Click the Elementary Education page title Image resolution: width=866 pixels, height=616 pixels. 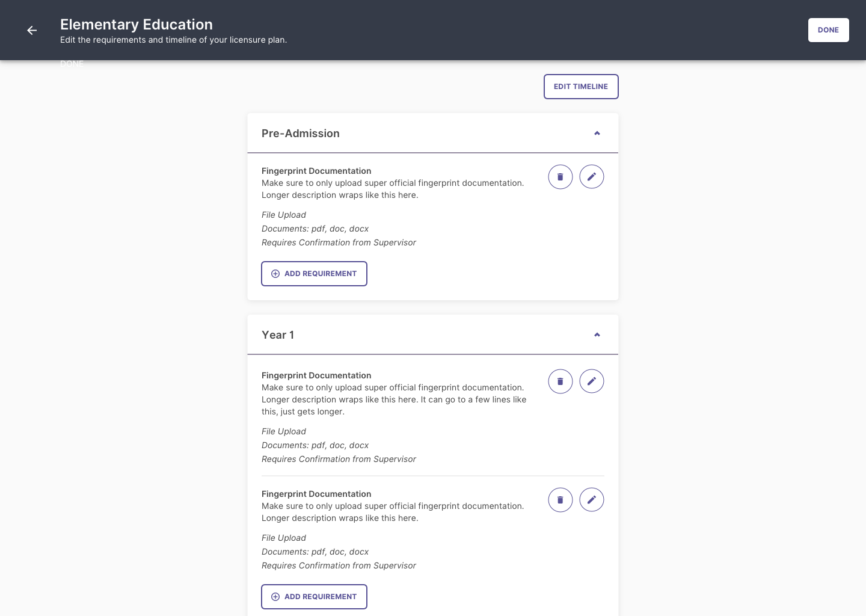click(137, 25)
